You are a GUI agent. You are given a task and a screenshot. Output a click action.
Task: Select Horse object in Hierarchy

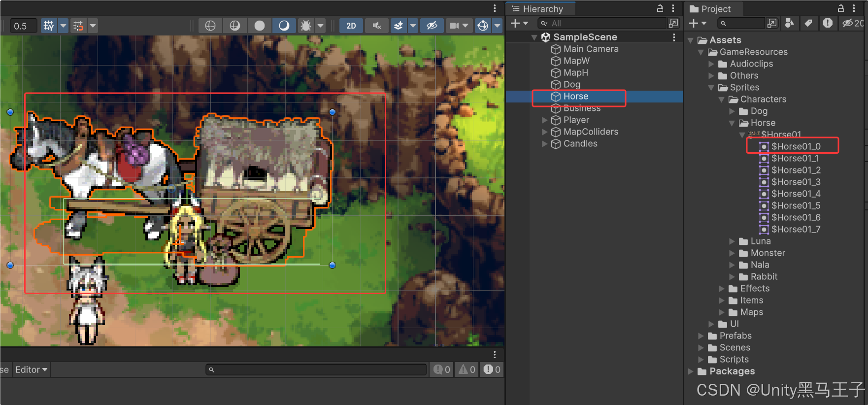pyautogui.click(x=594, y=97)
